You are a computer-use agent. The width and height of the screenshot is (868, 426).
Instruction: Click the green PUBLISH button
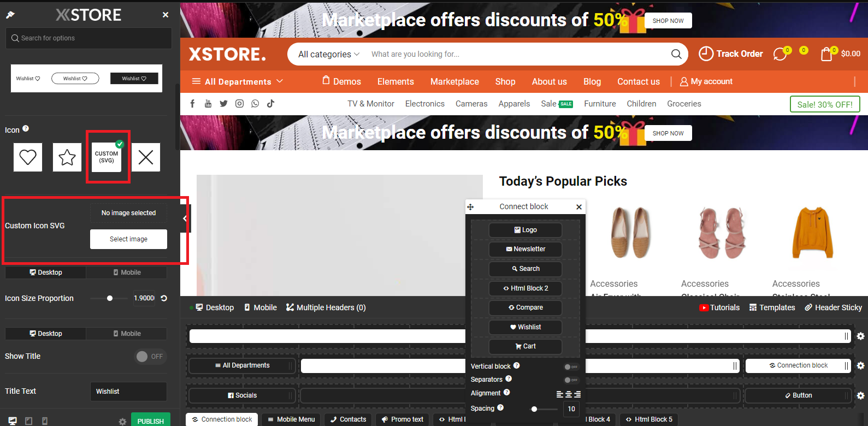(x=151, y=421)
